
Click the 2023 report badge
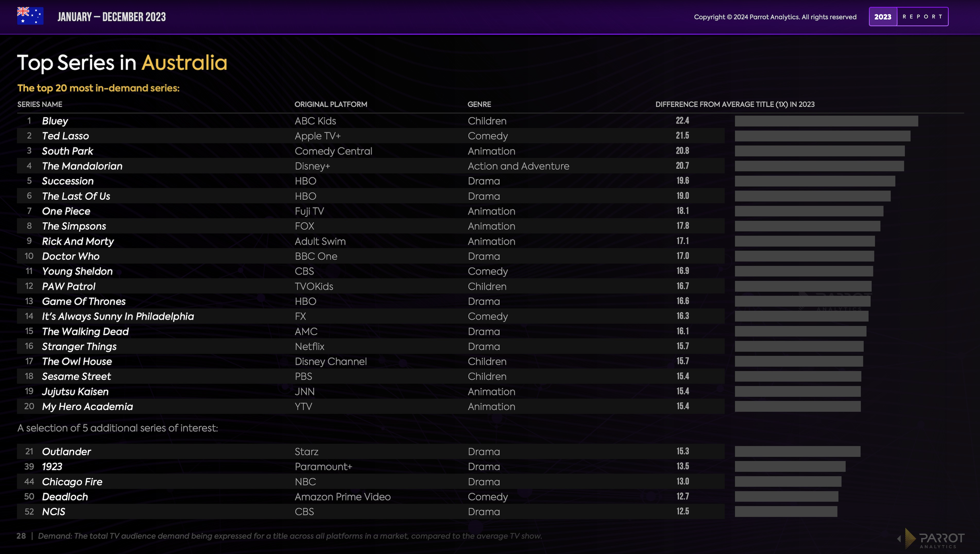coord(909,17)
